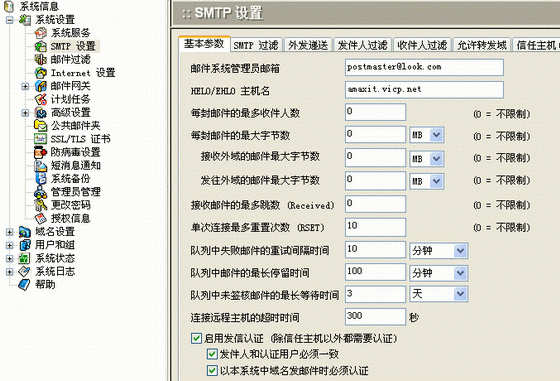Image resolution: width=560 pixels, height=381 pixels.
Task: Switch to the 发件人过滤 tab
Action: tap(362, 45)
